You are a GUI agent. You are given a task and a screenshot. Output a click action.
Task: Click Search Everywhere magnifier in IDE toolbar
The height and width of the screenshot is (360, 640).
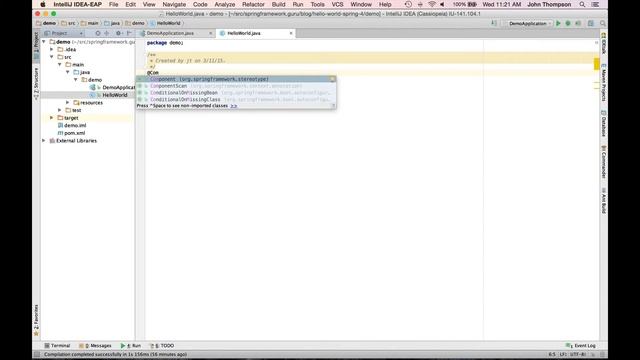(603, 24)
